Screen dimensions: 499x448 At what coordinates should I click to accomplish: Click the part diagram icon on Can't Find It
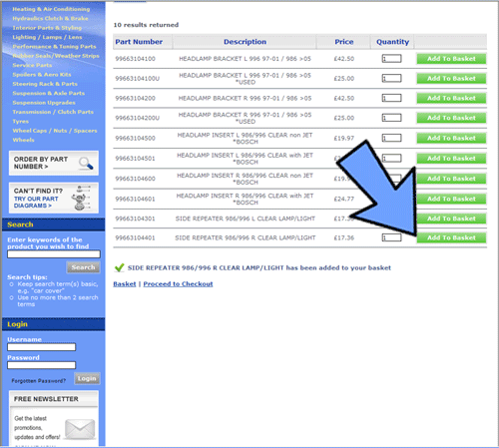(x=81, y=199)
